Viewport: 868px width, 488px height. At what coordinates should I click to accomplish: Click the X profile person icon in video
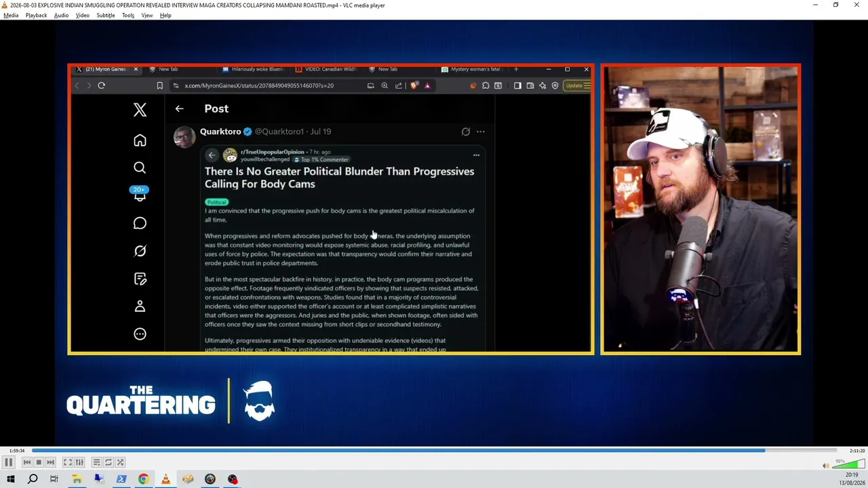pos(140,306)
